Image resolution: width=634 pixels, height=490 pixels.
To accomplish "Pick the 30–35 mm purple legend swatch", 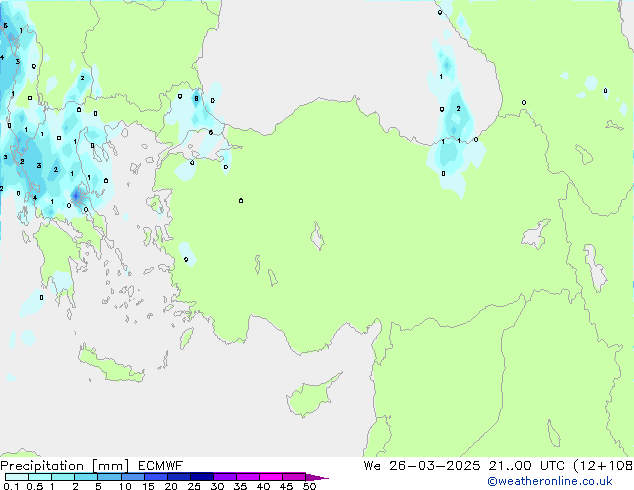I will [x=224, y=477].
